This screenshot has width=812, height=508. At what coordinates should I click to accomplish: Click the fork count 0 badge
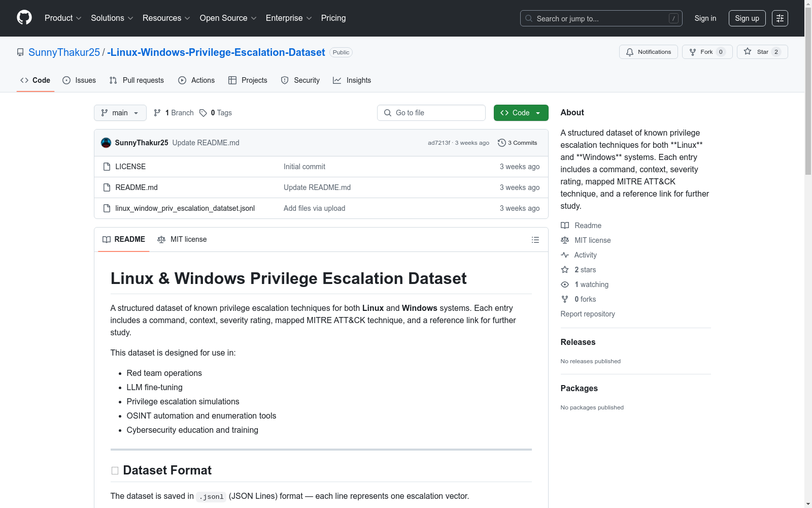point(721,52)
